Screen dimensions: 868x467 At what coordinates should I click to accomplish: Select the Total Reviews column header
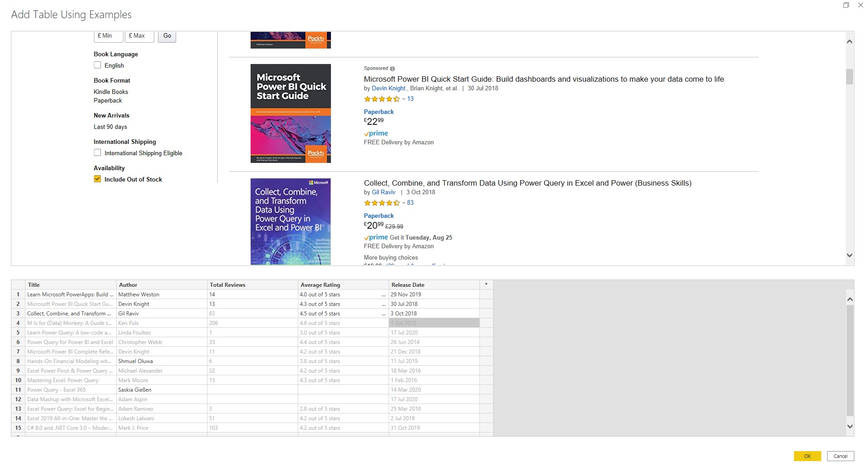252,285
